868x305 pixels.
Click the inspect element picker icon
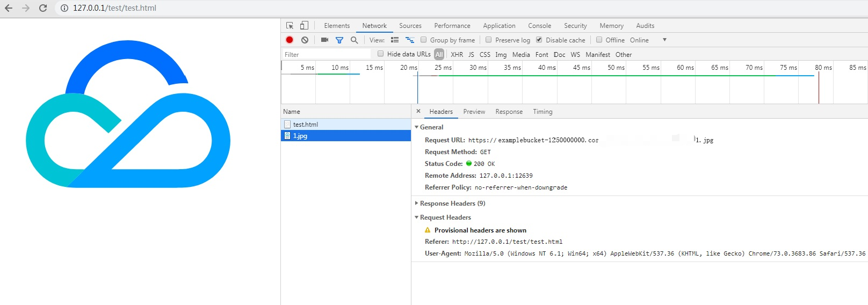[290, 26]
